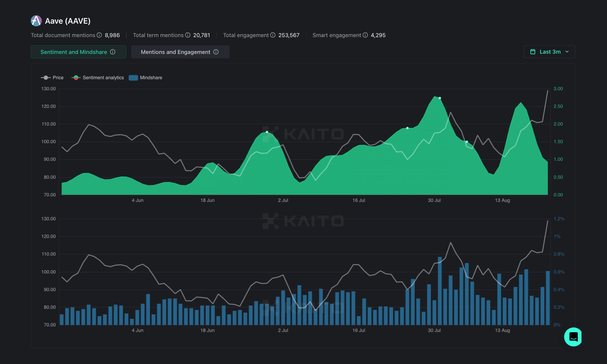Click the info icon inside Sentiment and Mindshare tab

pyautogui.click(x=113, y=52)
